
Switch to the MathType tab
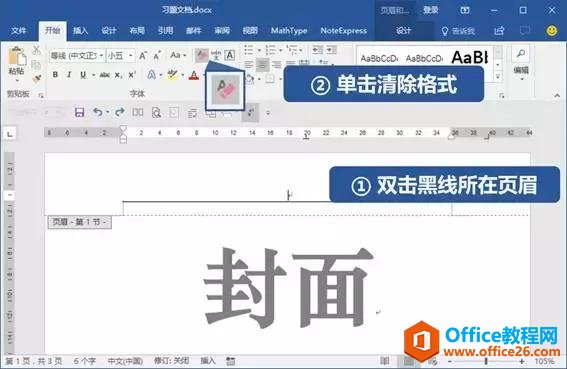tap(289, 31)
